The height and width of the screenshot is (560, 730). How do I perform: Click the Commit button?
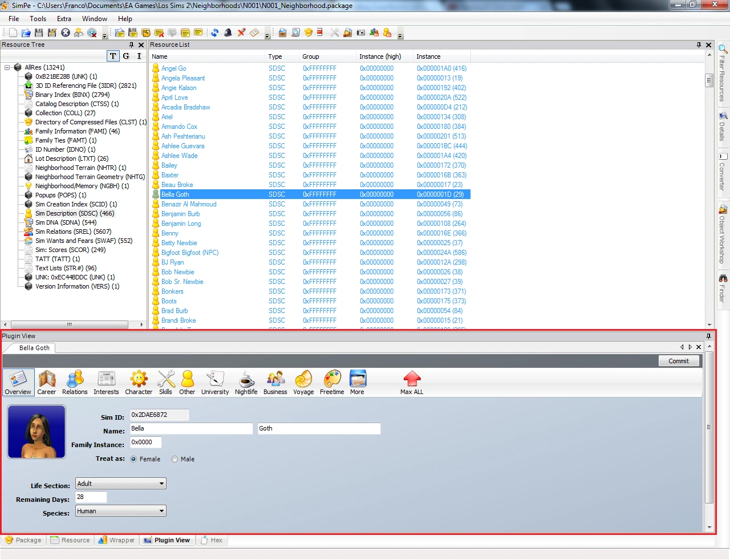point(679,361)
